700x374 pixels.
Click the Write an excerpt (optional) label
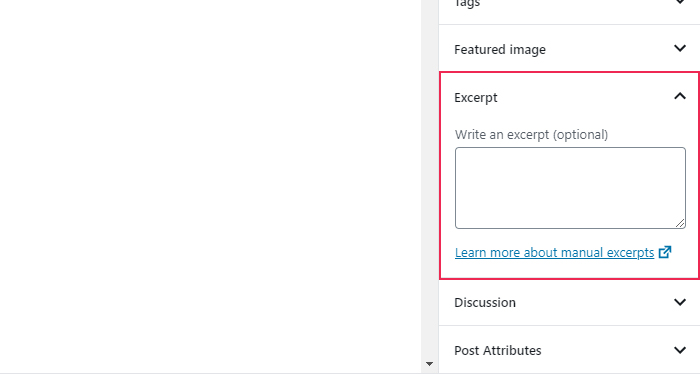531,135
